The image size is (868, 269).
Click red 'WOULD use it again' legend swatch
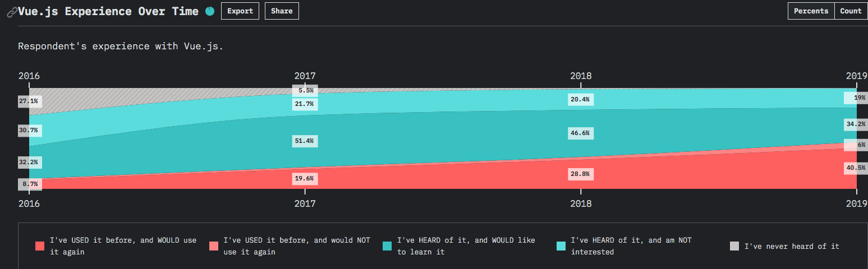(x=39, y=246)
